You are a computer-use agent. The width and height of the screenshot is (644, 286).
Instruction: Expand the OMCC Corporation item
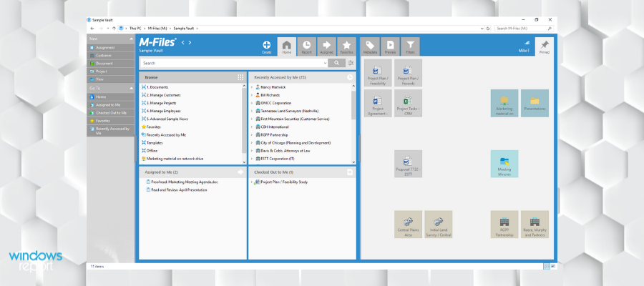point(252,103)
